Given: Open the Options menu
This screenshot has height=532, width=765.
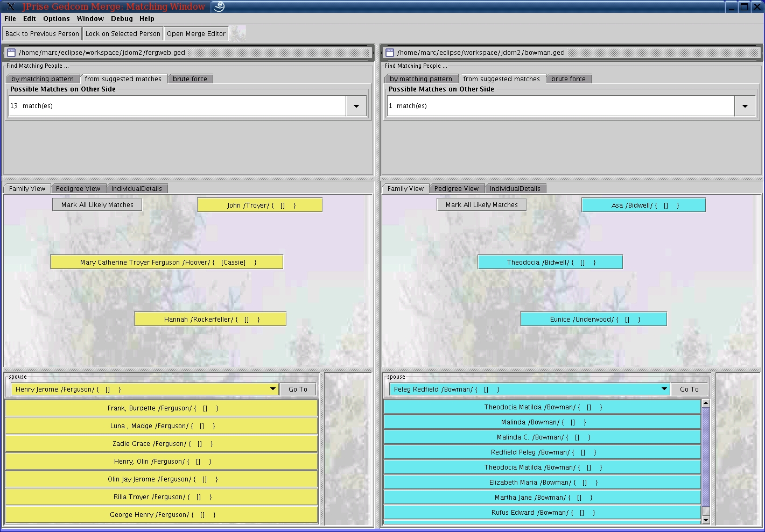Looking at the screenshot, I should [x=57, y=18].
